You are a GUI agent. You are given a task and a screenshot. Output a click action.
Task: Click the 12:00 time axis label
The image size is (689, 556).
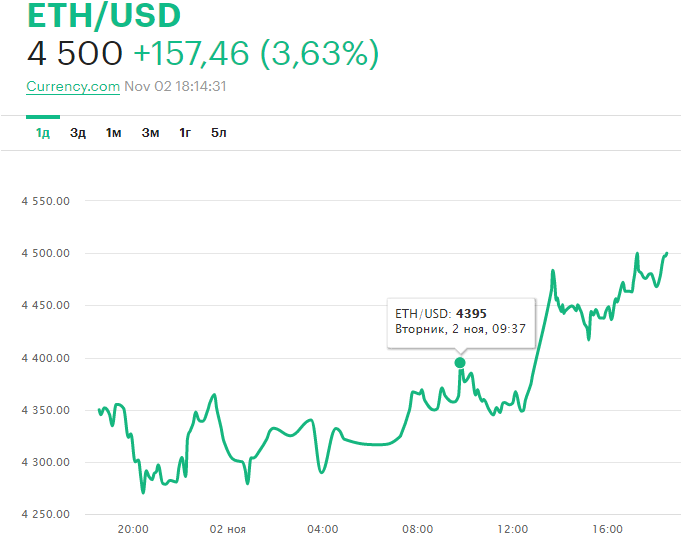pos(513,530)
